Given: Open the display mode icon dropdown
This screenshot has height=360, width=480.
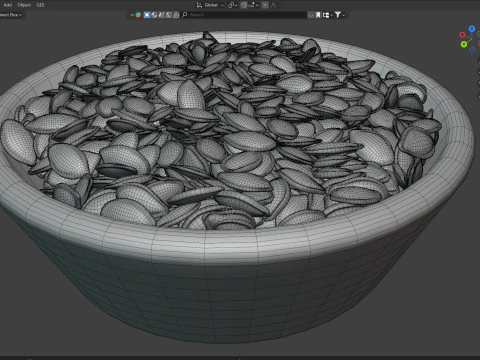Looking at the screenshot, I should [327, 15].
